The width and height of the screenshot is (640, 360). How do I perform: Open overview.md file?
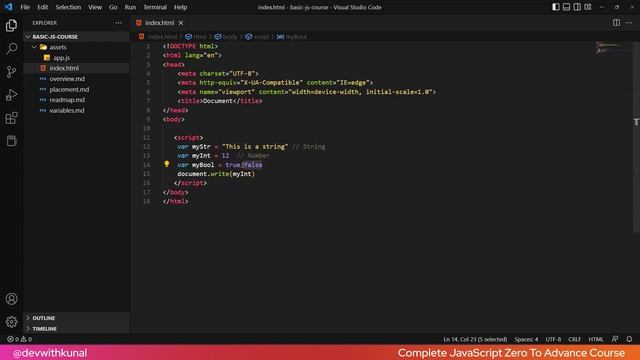click(76, 79)
